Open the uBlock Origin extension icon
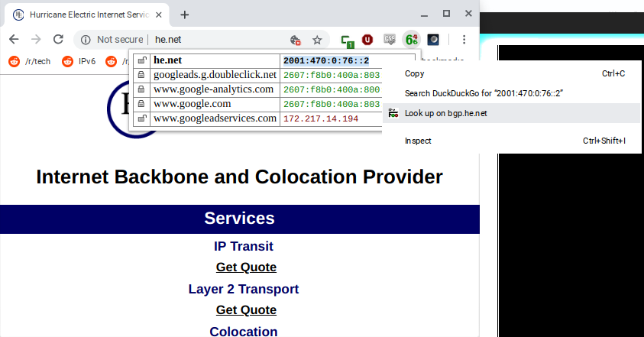This screenshot has width=644, height=337. tap(367, 40)
